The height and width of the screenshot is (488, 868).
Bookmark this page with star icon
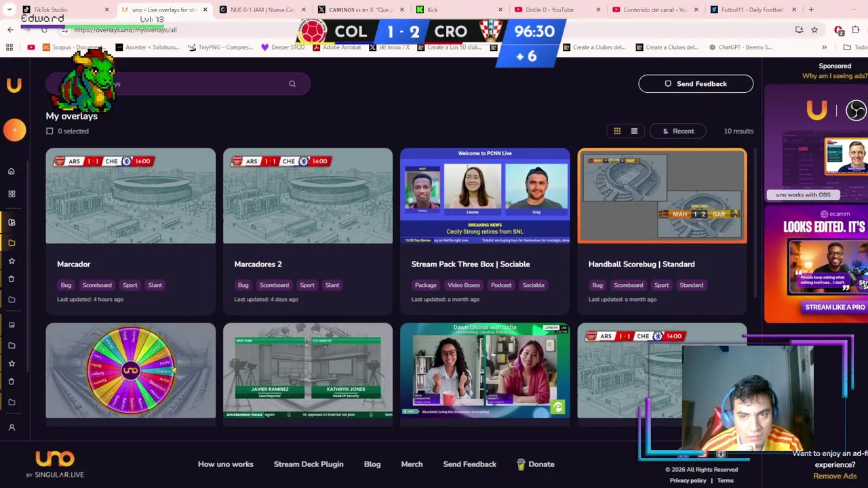[x=814, y=30]
